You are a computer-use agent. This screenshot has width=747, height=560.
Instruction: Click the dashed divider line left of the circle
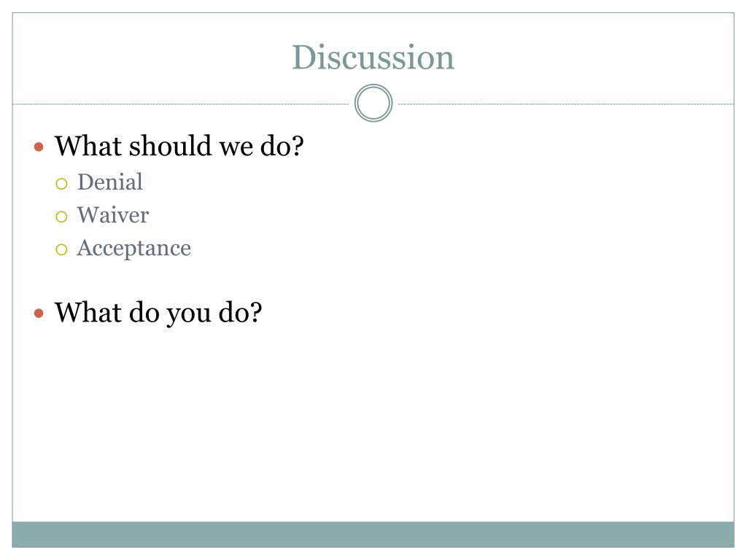coord(181,104)
